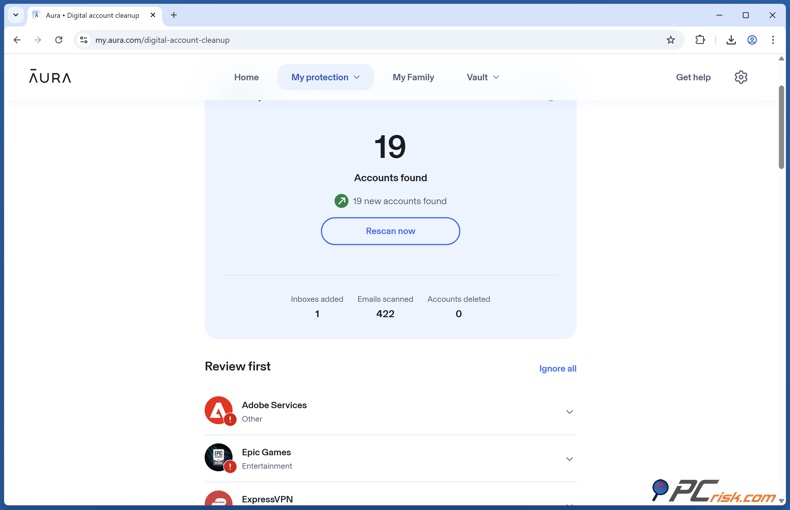The width and height of the screenshot is (790, 510).
Task: Click the Aura logo
Action: point(50,77)
